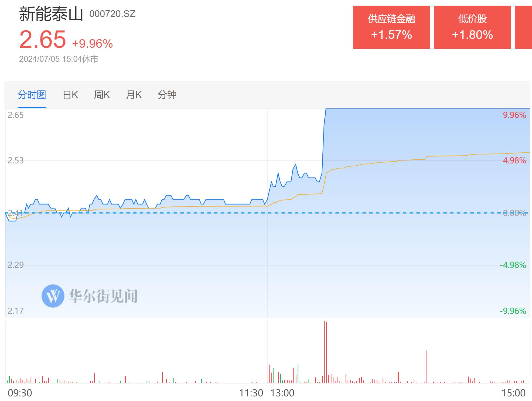Screen dimensions: 532x401
Task: Click the 09:30 time axis label
Action: 20,393
